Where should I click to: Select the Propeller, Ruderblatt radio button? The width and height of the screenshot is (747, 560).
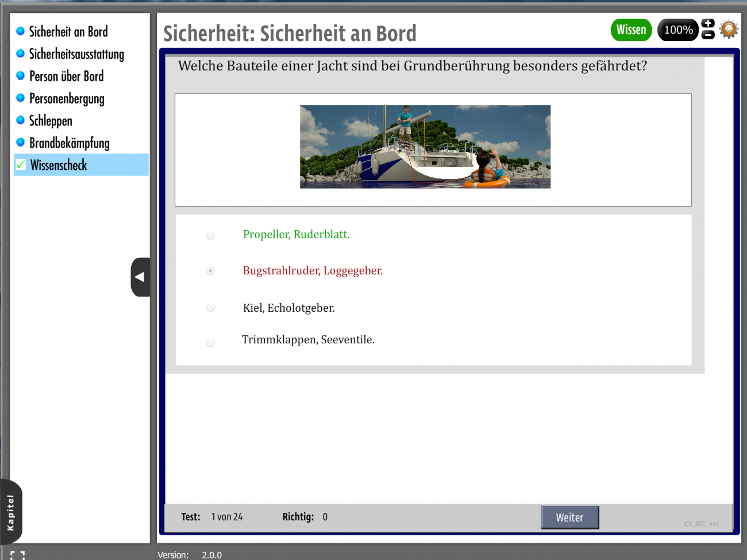tap(210, 235)
